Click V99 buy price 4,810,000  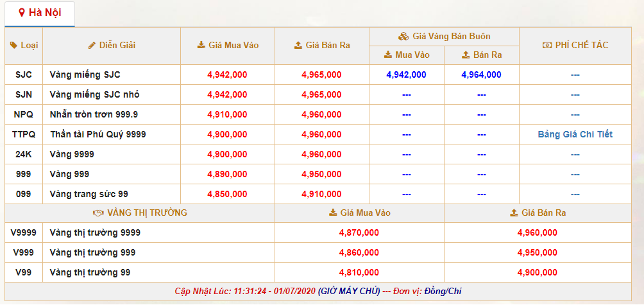tap(359, 272)
